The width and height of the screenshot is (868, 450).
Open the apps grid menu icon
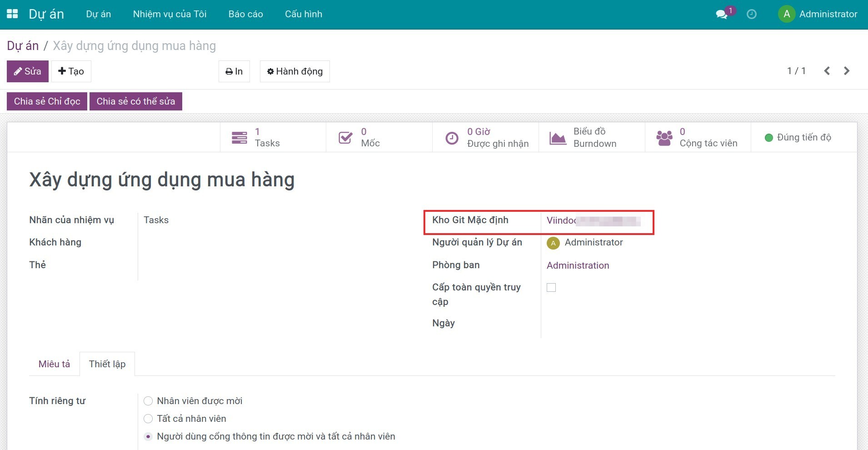tap(12, 14)
